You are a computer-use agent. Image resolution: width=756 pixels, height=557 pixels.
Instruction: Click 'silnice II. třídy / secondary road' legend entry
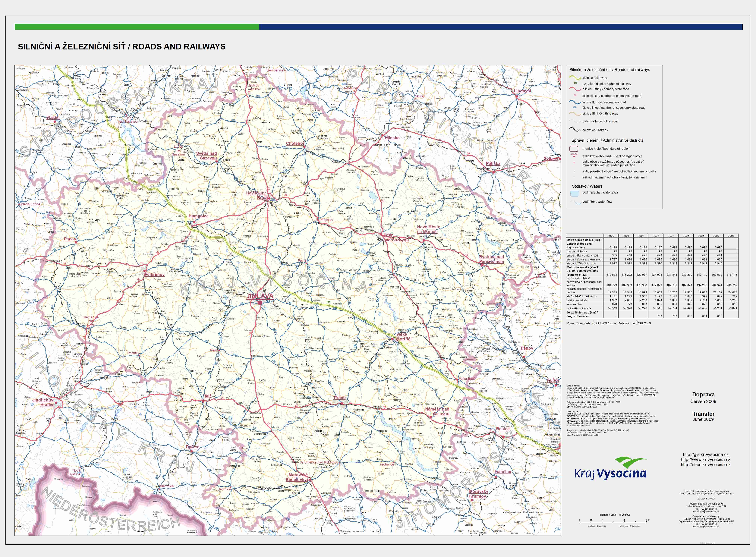pos(604,102)
